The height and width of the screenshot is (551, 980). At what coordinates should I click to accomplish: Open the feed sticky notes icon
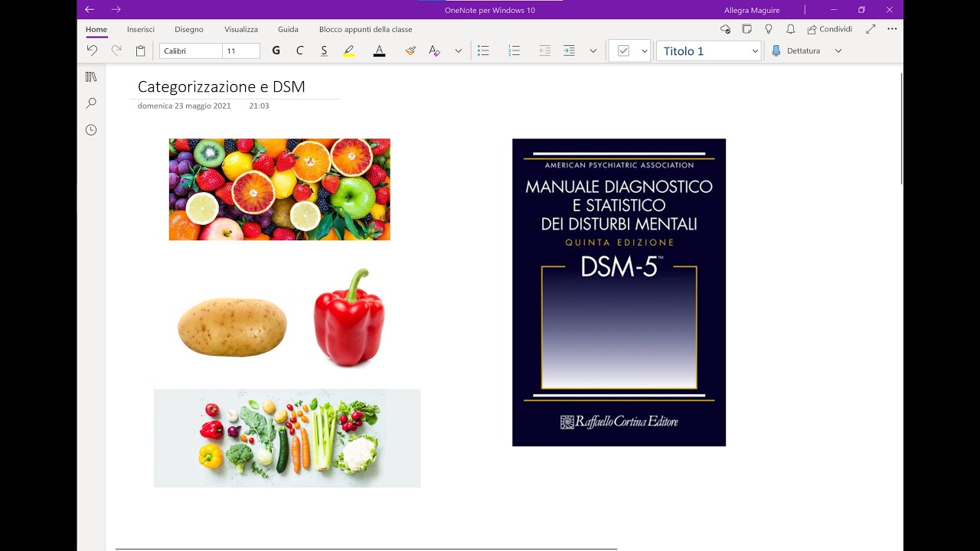pyautogui.click(x=747, y=29)
